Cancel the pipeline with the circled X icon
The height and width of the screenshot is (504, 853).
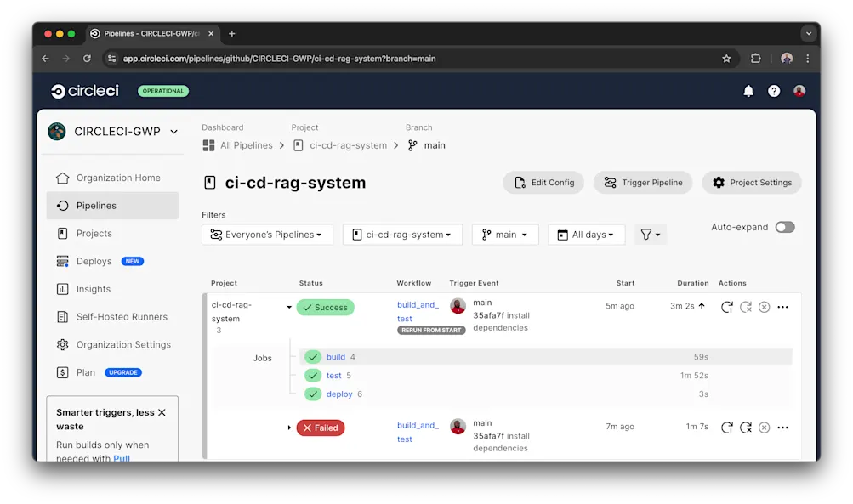click(x=764, y=306)
